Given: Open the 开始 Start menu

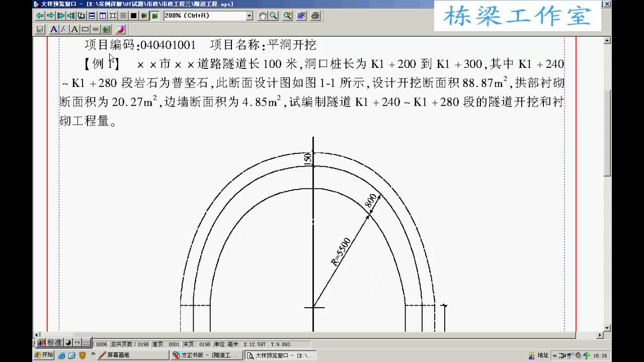Looking at the screenshot, I should [44, 355].
